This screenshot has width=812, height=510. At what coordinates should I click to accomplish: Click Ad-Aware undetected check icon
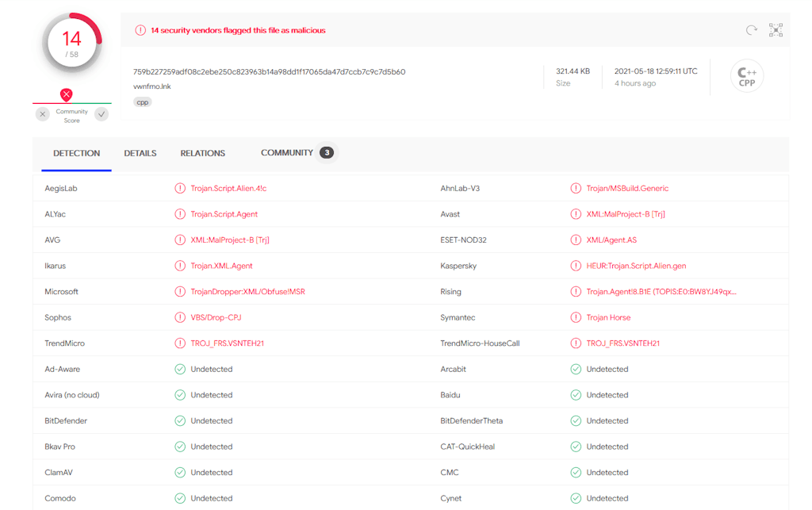click(180, 369)
